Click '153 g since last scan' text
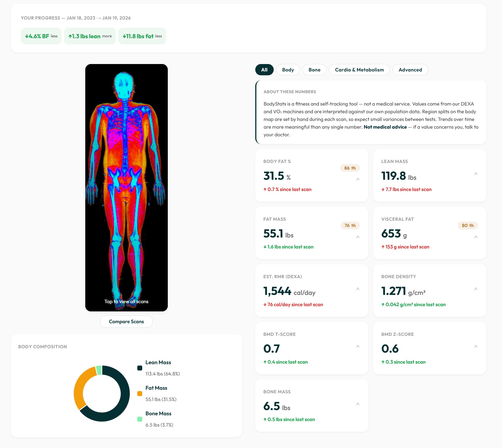This screenshot has width=502, height=448. point(405,247)
